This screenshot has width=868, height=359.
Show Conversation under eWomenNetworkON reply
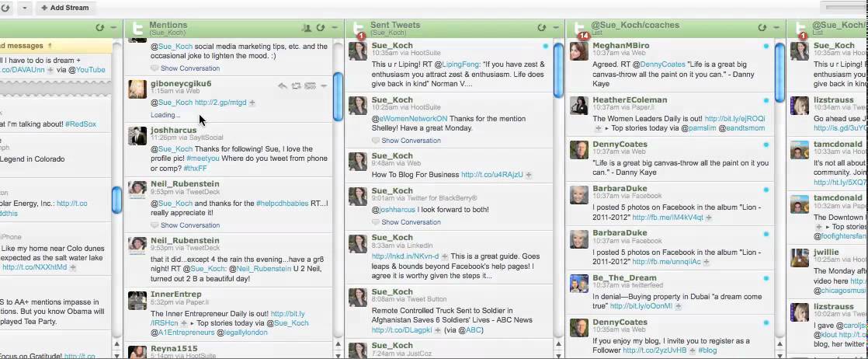pos(411,140)
